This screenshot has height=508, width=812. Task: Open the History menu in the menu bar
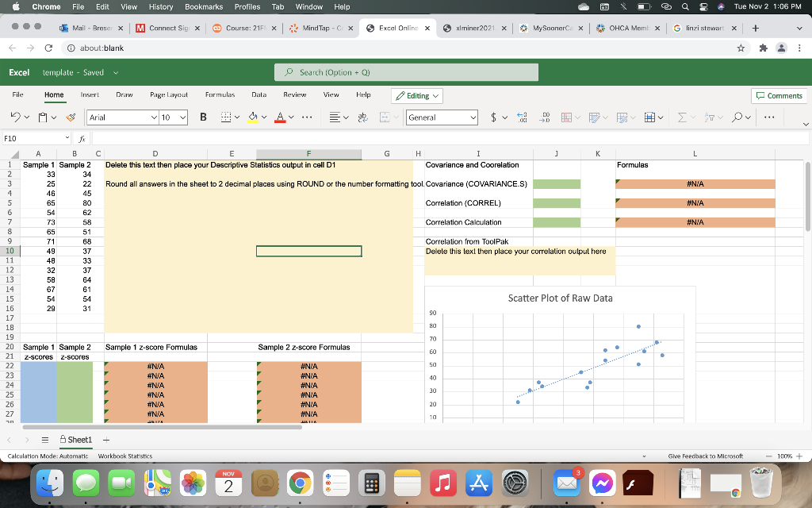[x=161, y=6]
